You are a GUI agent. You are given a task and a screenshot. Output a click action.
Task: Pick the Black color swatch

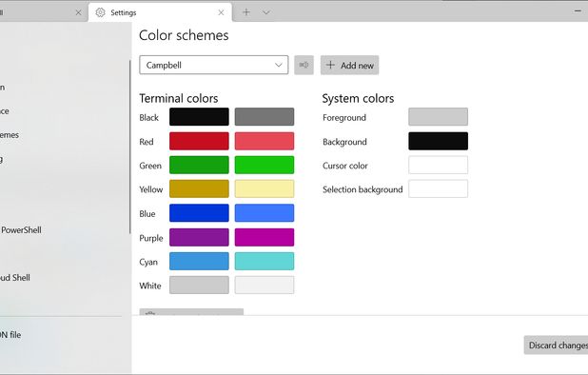(x=199, y=117)
